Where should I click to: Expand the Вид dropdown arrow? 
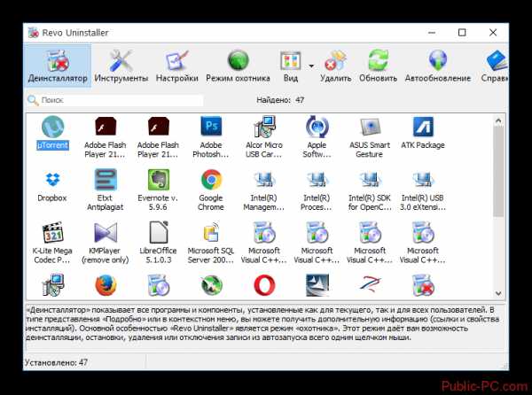point(311,66)
